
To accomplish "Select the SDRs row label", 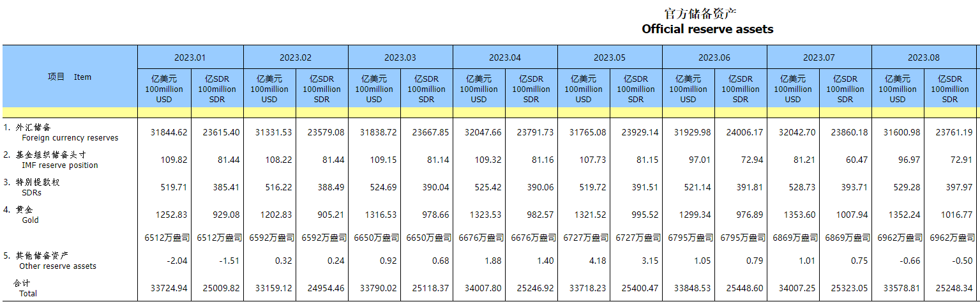I will [31, 192].
